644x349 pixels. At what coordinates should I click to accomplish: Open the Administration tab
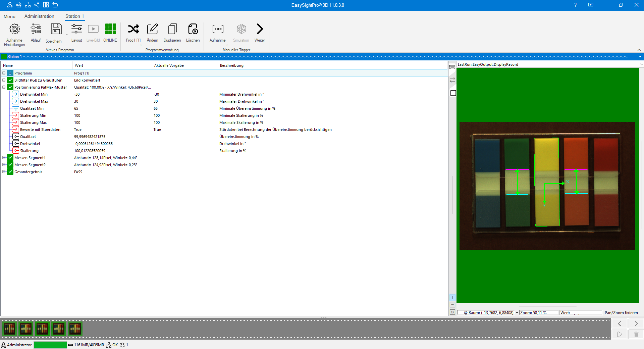tap(39, 16)
